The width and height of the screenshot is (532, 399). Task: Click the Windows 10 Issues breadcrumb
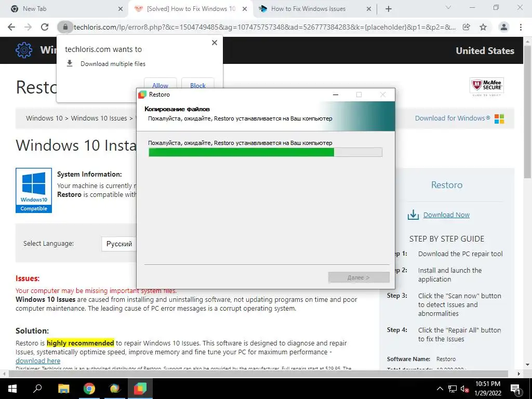coord(99,118)
